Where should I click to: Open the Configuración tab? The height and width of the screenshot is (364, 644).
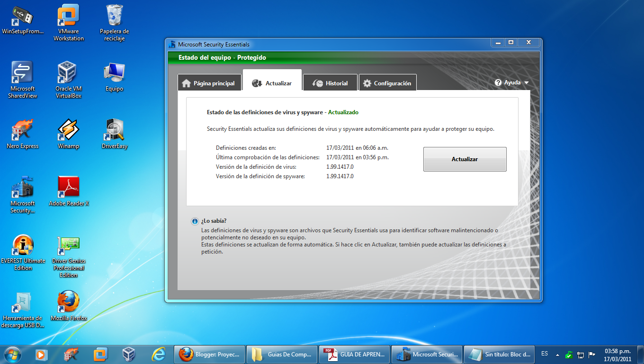coord(388,83)
